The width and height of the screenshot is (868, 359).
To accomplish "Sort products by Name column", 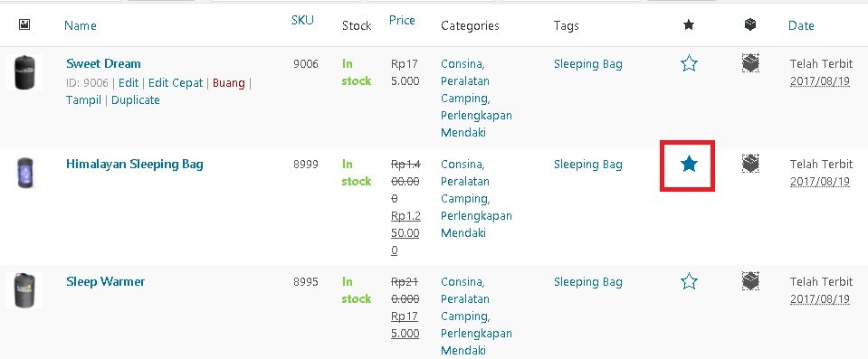I will [81, 25].
